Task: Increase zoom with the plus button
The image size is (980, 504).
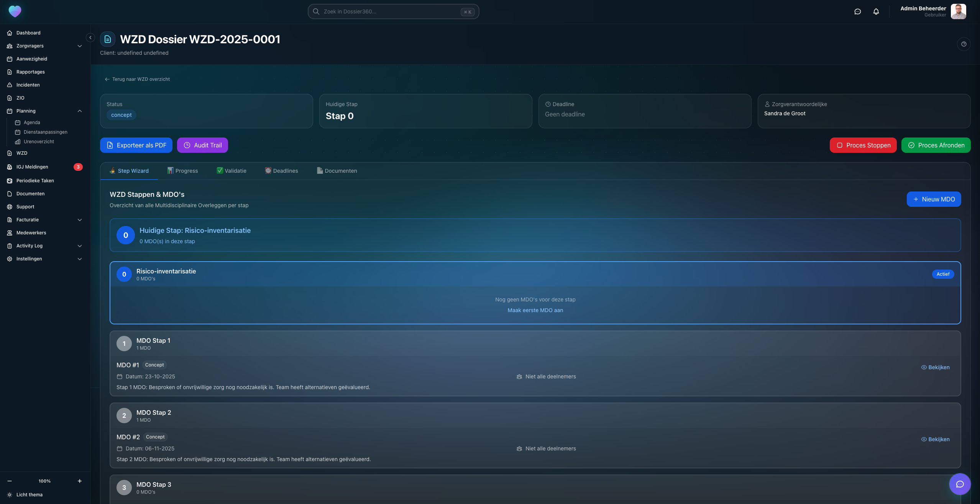Action: click(80, 481)
